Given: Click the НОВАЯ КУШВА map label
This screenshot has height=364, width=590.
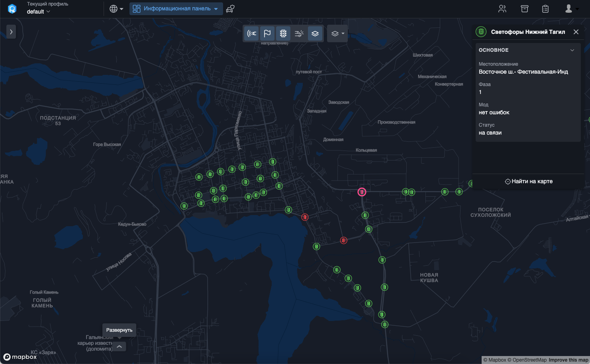Looking at the screenshot, I should 429,278.
